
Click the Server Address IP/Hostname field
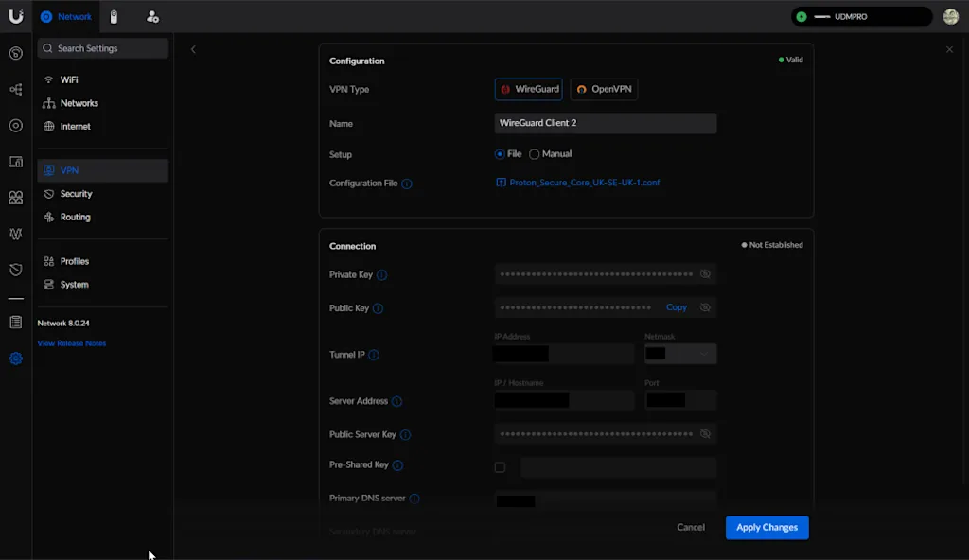[x=564, y=400]
